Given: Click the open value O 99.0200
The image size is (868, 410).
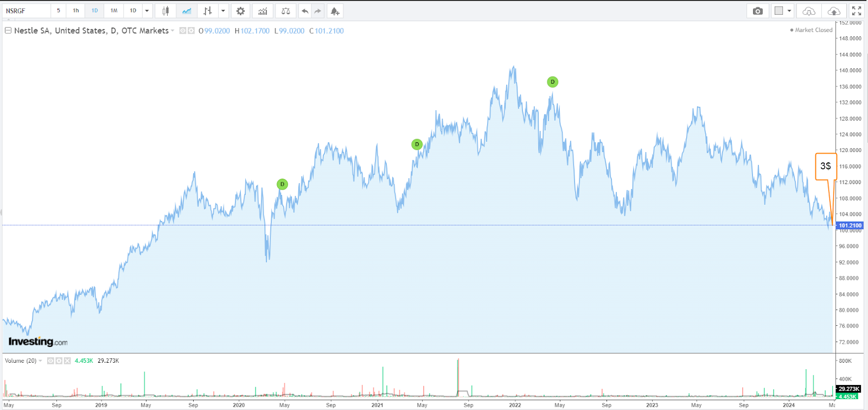Looking at the screenshot, I should 214,31.
